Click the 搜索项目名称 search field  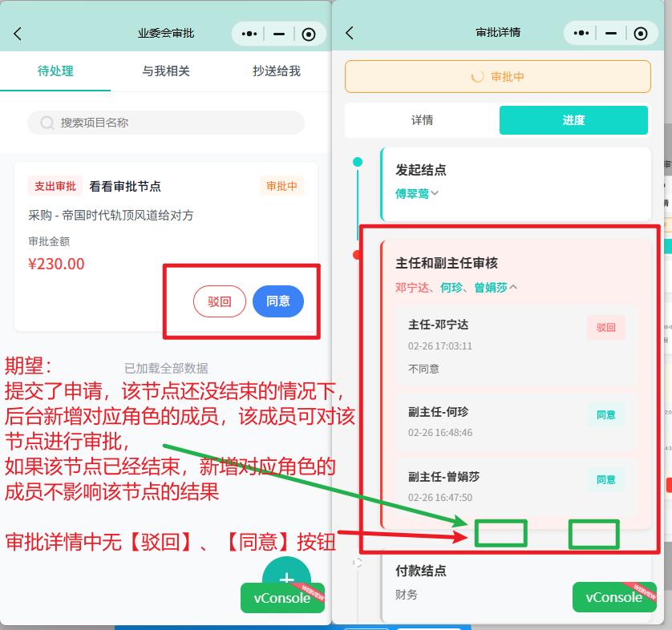[176, 123]
